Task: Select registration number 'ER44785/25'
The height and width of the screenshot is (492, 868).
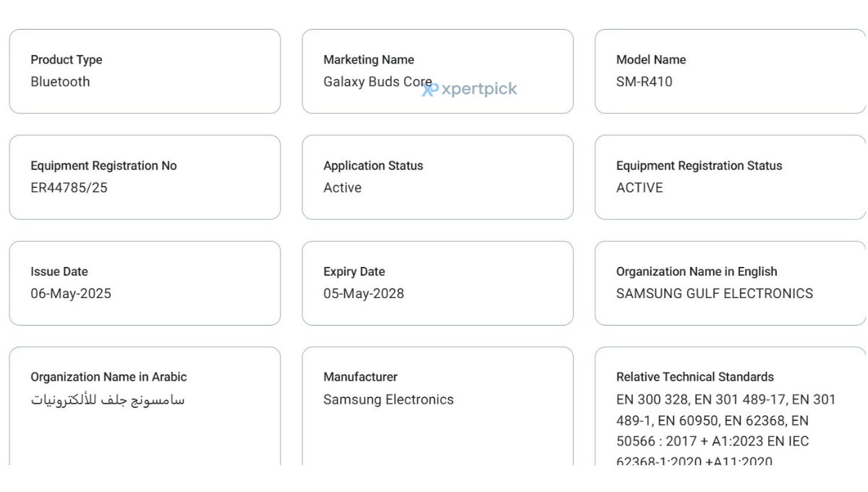Action: (x=69, y=187)
